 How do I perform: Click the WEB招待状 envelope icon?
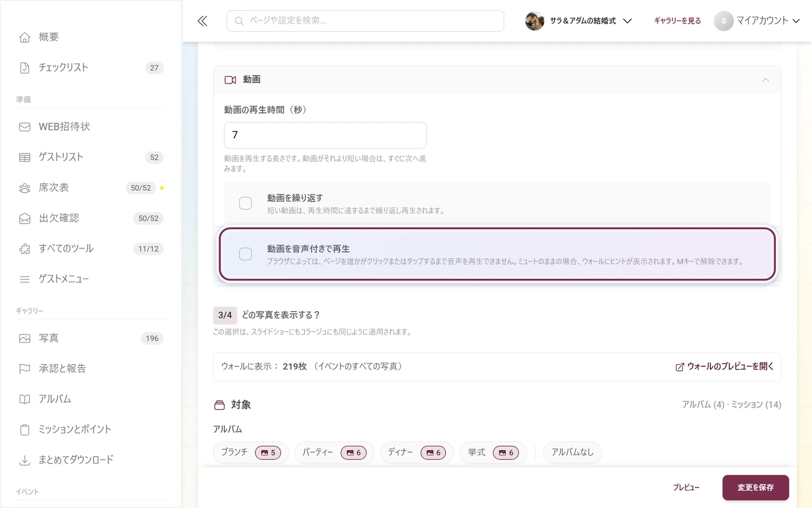[x=25, y=127]
